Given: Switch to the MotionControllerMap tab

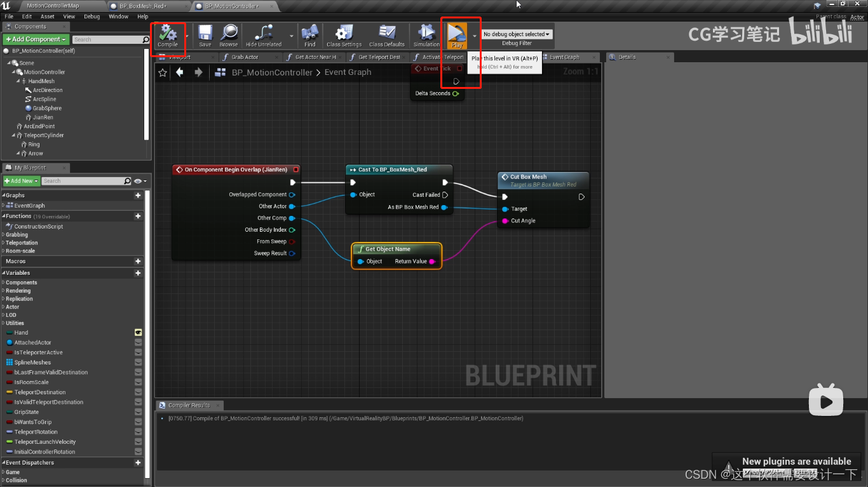Looking at the screenshot, I should click(53, 6).
